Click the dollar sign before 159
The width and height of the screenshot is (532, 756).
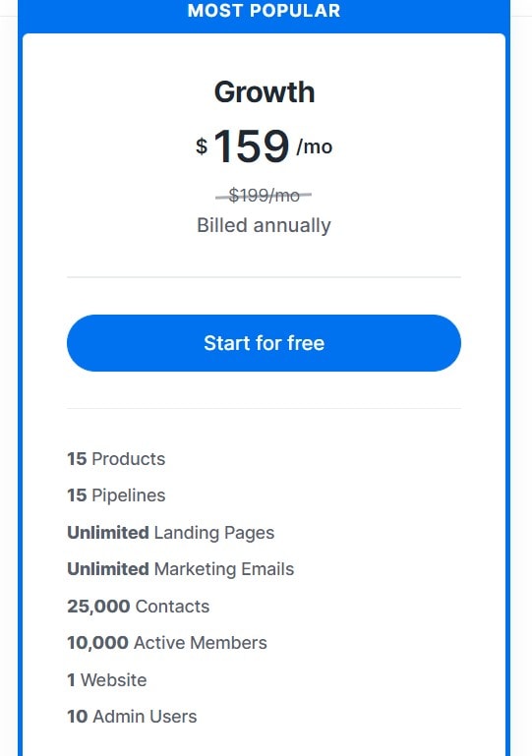(202, 145)
